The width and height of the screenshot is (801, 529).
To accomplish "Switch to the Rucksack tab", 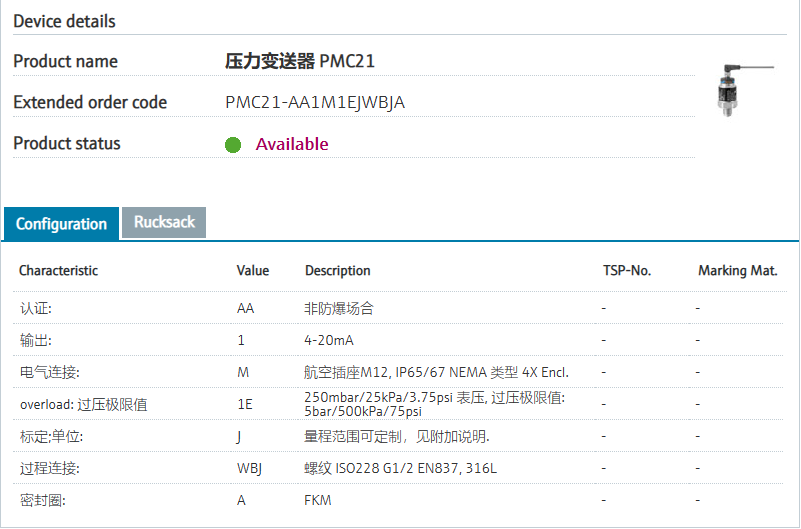I will (x=164, y=222).
